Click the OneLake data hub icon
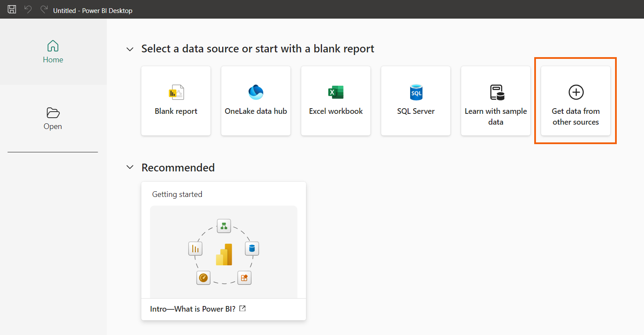The width and height of the screenshot is (644, 335). point(256,92)
